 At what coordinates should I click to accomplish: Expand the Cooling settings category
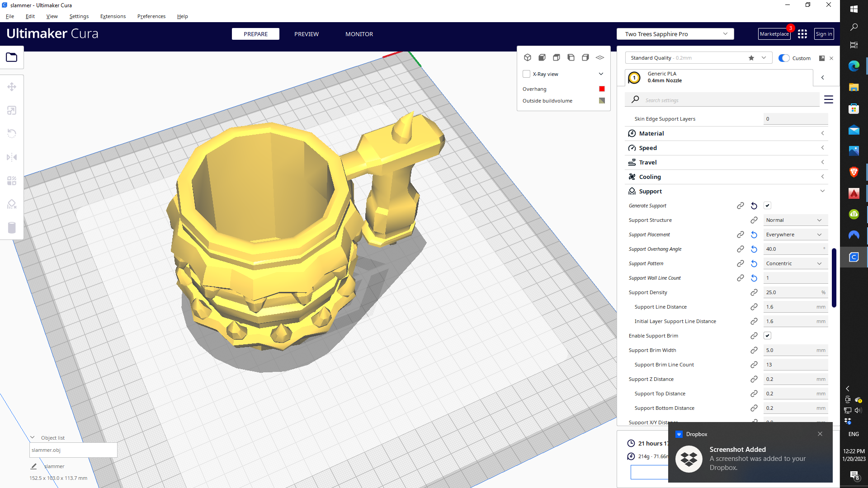pyautogui.click(x=726, y=177)
